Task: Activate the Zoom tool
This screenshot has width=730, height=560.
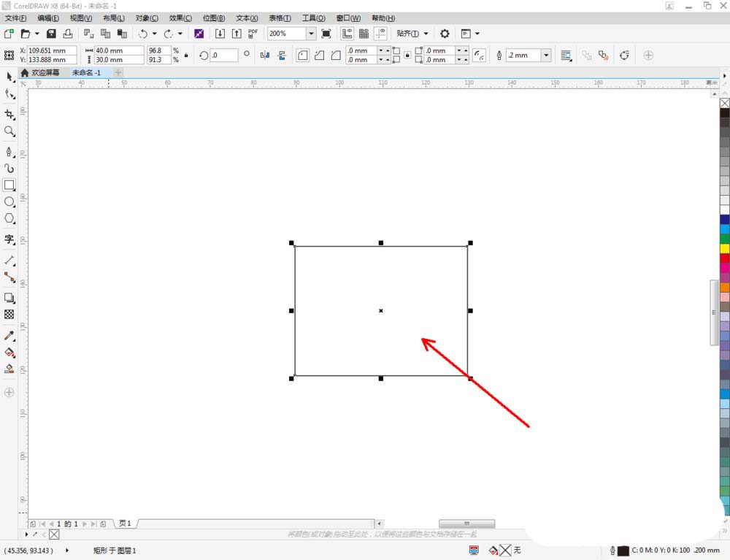Action: (x=9, y=131)
